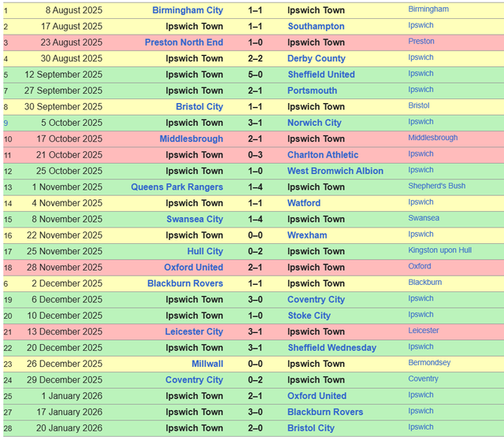
Task: Follow the Wrexham team link
Action: (x=307, y=235)
